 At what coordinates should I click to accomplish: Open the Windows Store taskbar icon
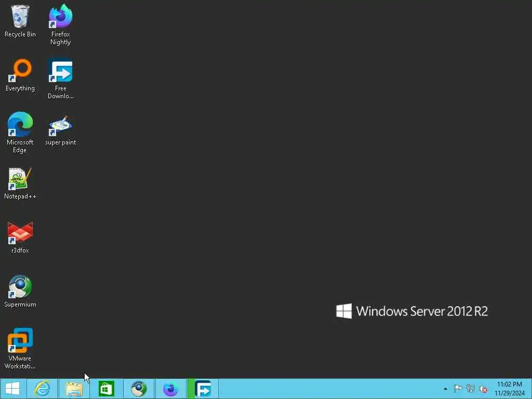(x=106, y=389)
